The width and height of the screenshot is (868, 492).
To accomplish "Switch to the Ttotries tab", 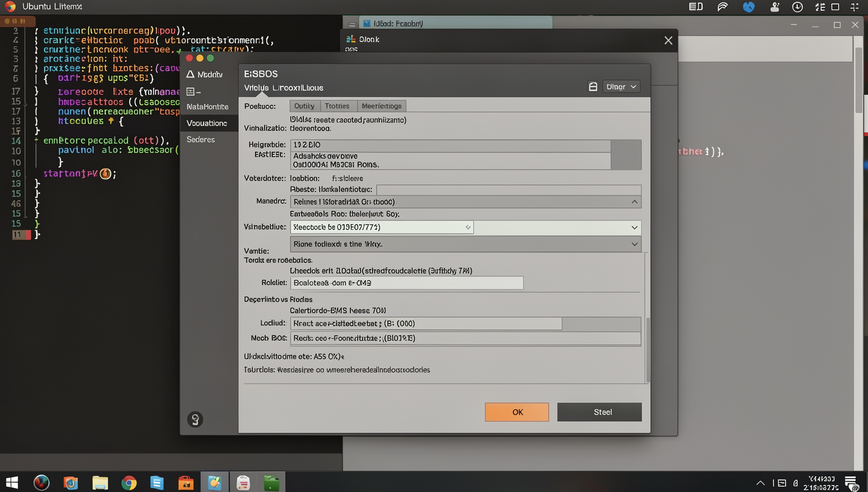I will point(337,106).
